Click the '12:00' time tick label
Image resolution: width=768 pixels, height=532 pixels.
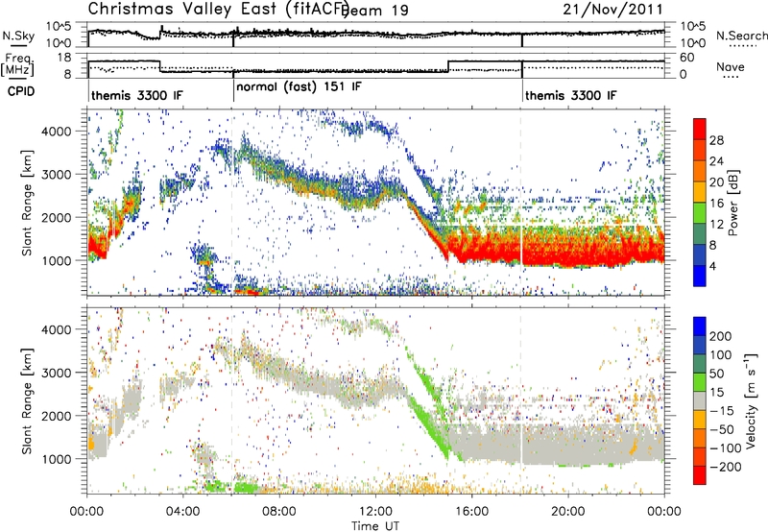[x=375, y=512]
